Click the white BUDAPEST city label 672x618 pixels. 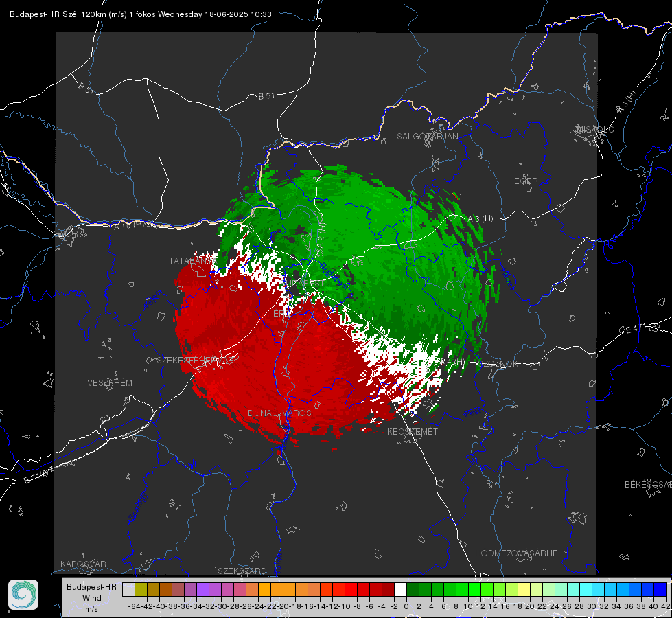tap(303, 284)
